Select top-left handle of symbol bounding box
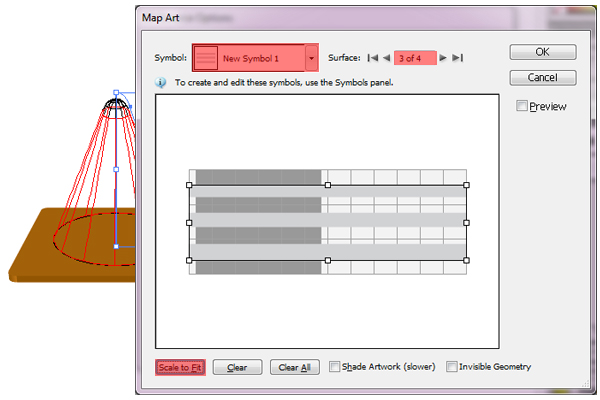Image resolution: width=600 pixels, height=400 pixels. [189, 185]
